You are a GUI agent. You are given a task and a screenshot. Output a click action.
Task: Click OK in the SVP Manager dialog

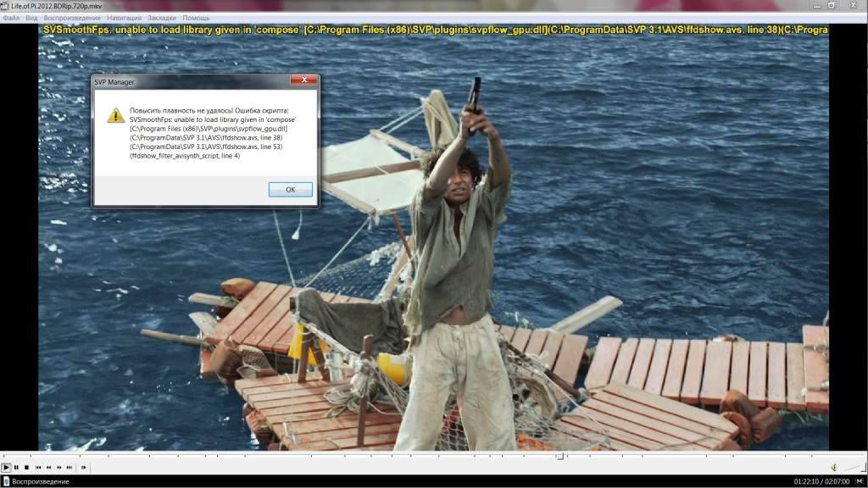[x=290, y=190]
